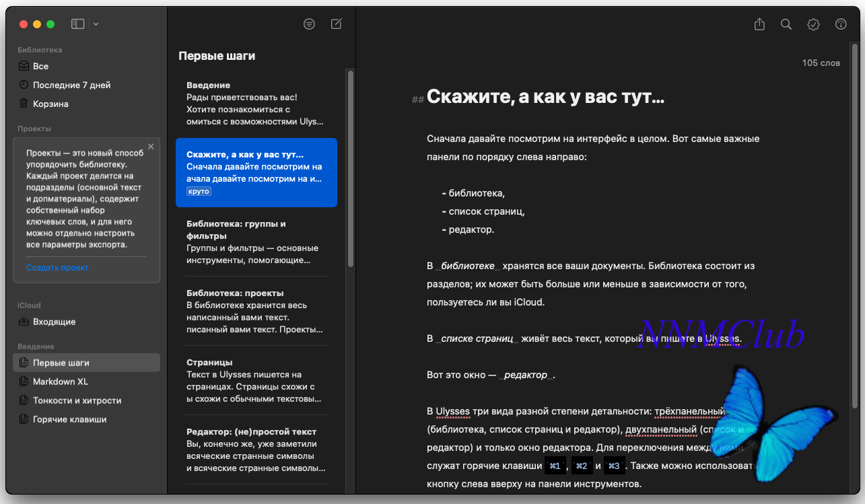Toggle the sidebar with the panel icon
This screenshot has width=865, height=504.
[78, 24]
